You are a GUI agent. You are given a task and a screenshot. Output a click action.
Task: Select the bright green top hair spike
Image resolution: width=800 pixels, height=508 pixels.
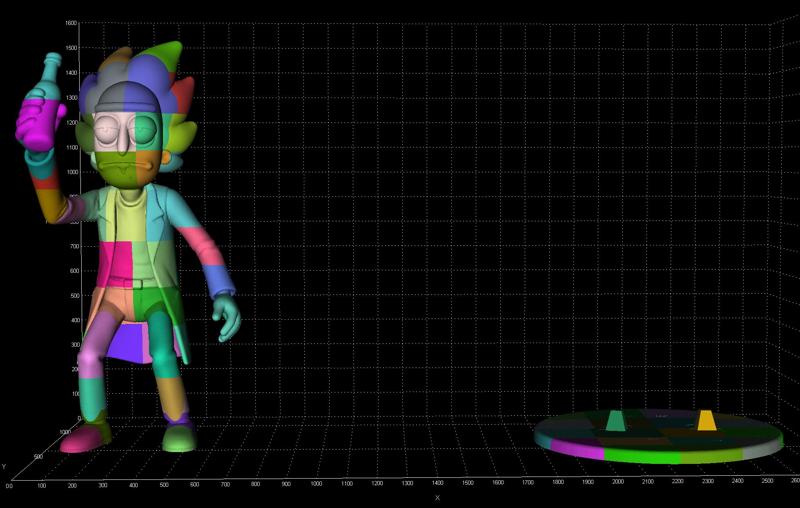[168, 55]
